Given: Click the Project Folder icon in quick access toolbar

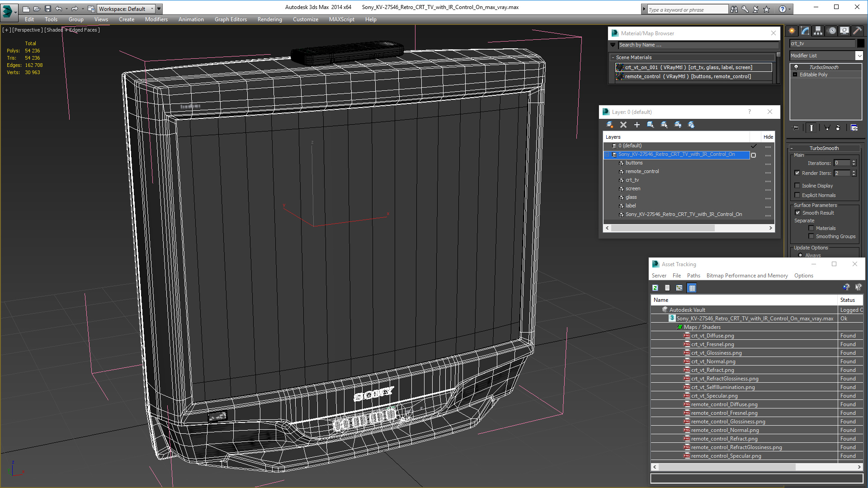Looking at the screenshot, I should pyautogui.click(x=91, y=9).
